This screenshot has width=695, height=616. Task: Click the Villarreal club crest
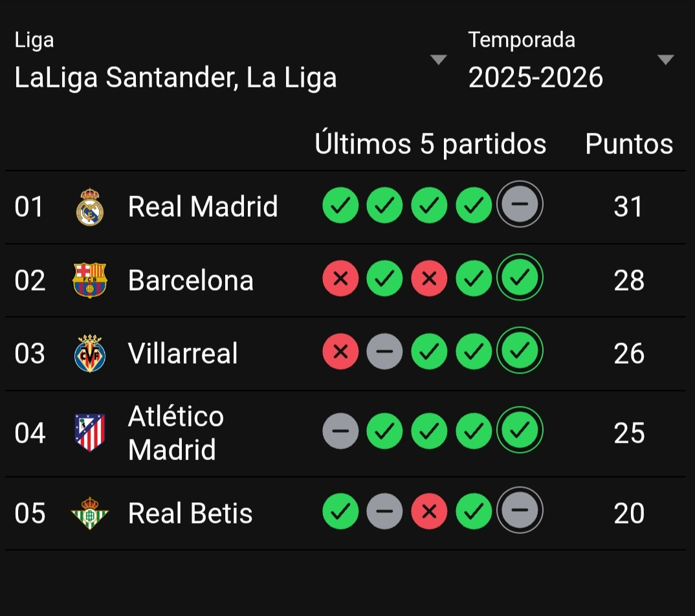click(89, 353)
